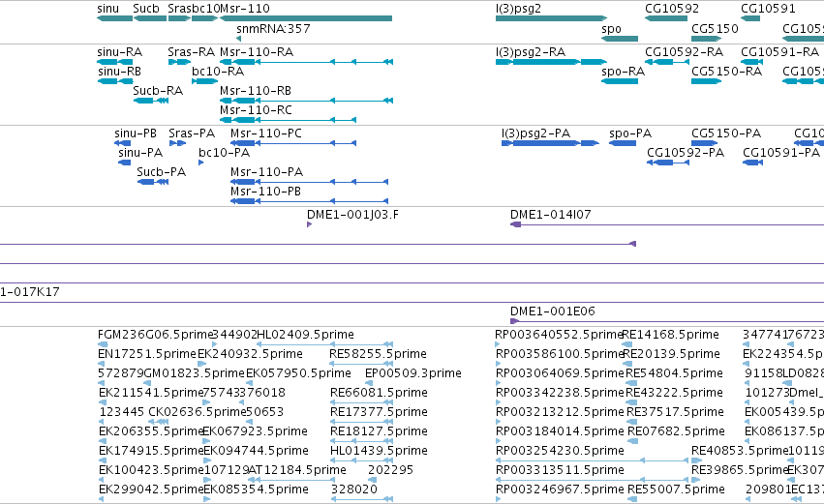Click the sinu-PB protein label
This screenshot has height=504, width=824.
pyautogui.click(x=136, y=133)
